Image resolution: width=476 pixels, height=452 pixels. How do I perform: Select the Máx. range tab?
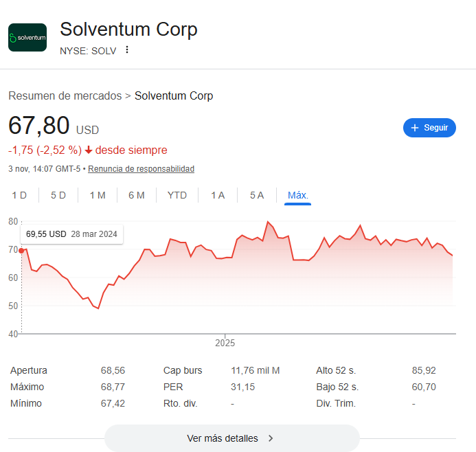[298, 195]
